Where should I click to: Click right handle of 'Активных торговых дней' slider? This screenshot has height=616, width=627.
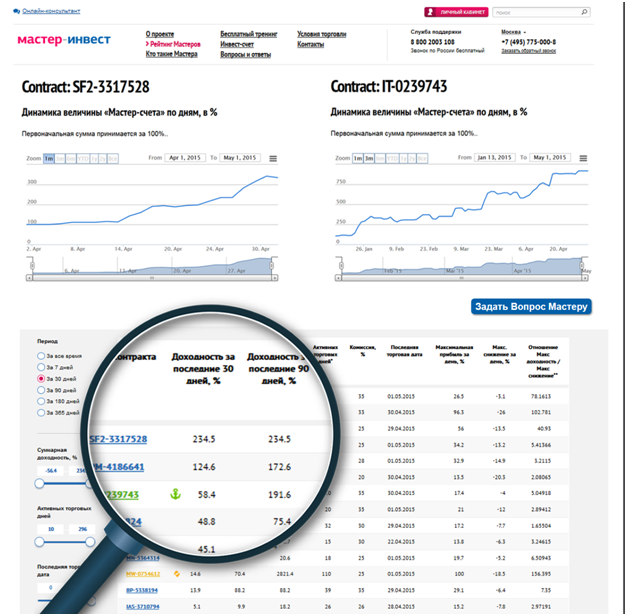tap(90, 542)
